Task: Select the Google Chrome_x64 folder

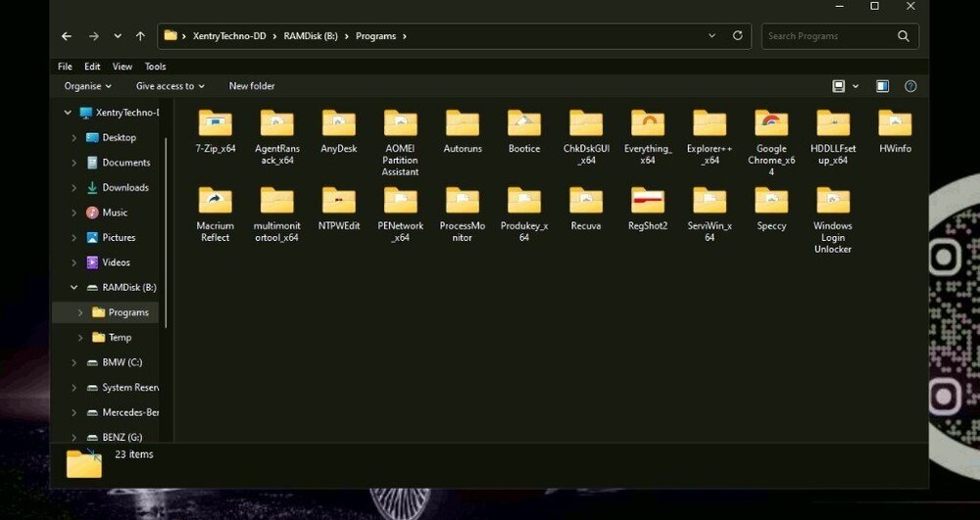Action: pyautogui.click(x=771, y=124)
